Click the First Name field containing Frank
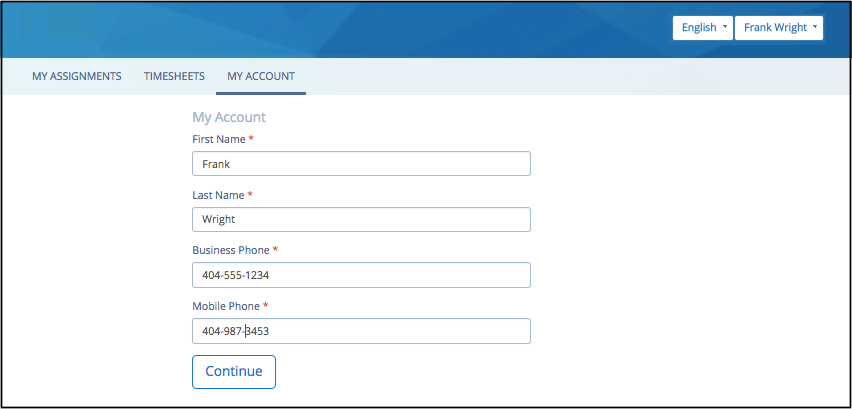This screenshot has width=852, height=409. 361,163
